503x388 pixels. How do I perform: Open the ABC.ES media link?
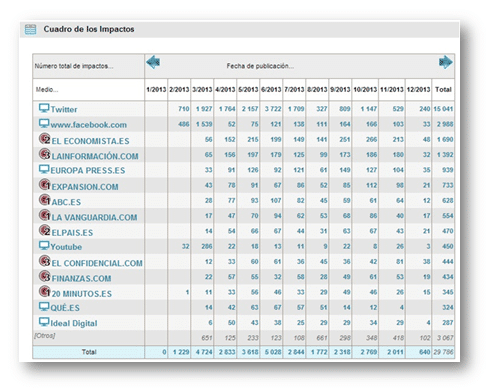tap(66, 202)
